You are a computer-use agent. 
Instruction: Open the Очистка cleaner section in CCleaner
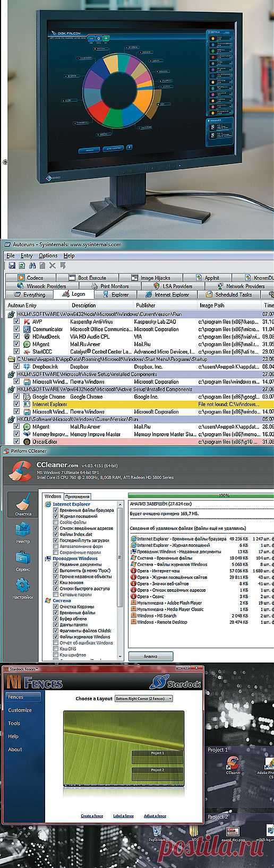pos(22,504)
